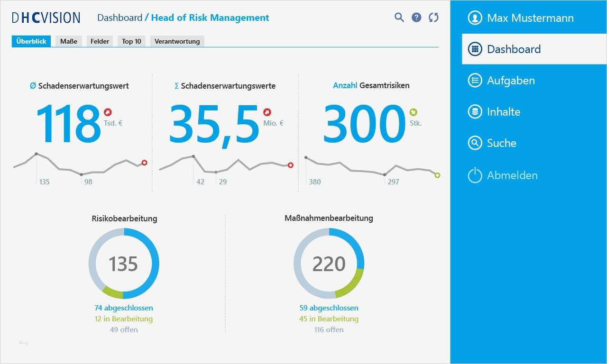Click the large 118 Schadenserwartungswert value

click(68, 124)
